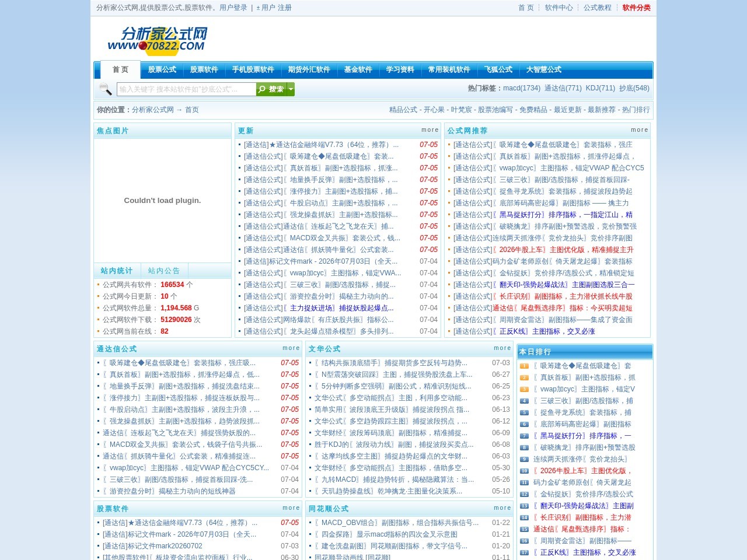Image resolution: width=747 pixels, height=560 pixels.
Task: Click rank 2 badge in 本日排行
Action: pos(524,377)
